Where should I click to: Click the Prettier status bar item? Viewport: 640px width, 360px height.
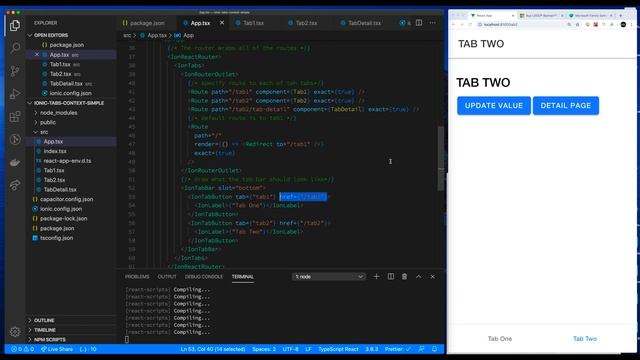398,349
